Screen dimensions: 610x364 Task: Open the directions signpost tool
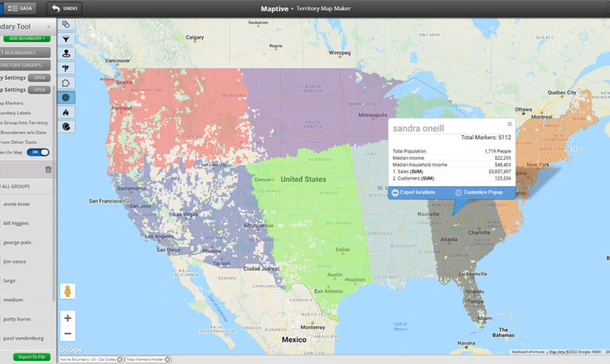pyautogui.click(x=66, y=68)
